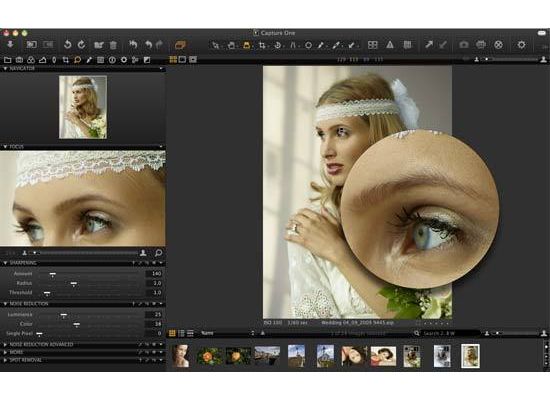The image size is (550, 400).
Task: Toggle the four-pane proof margin icon
Action: tap(373, 45)
